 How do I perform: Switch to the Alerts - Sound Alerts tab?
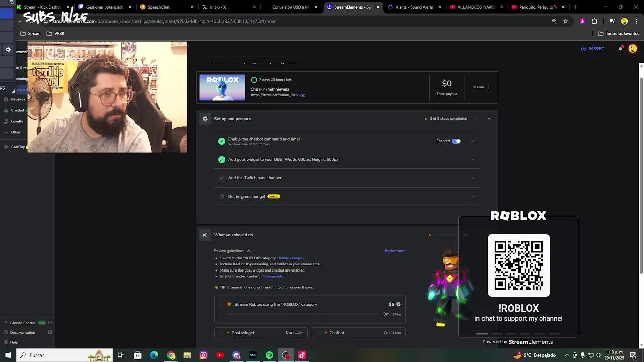tap(414, 7)
